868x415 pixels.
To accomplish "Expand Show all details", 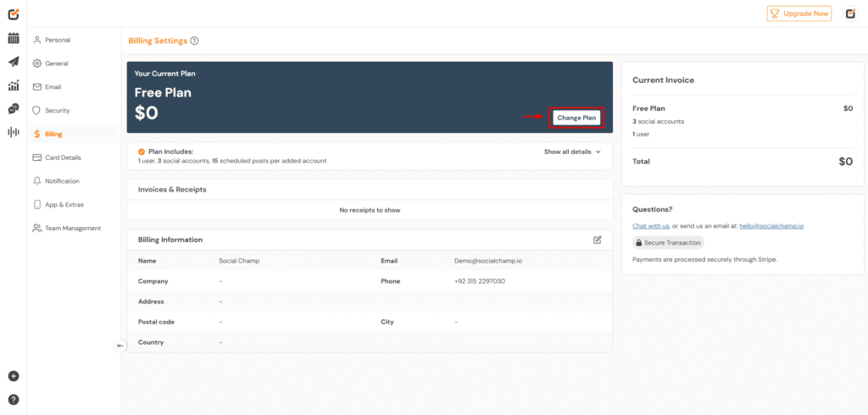I will click(x=572, y=152).
